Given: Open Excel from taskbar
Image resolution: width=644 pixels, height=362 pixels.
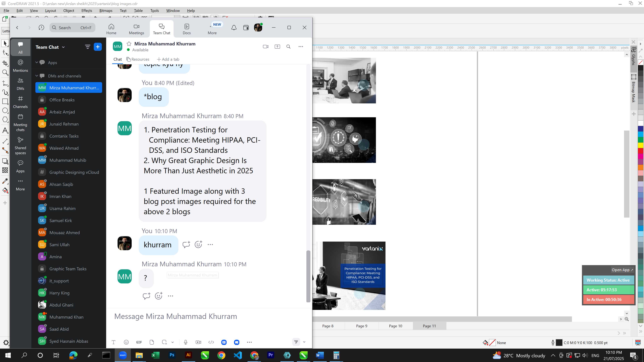Looking at the screenshot, I should (x=155, y=355).
